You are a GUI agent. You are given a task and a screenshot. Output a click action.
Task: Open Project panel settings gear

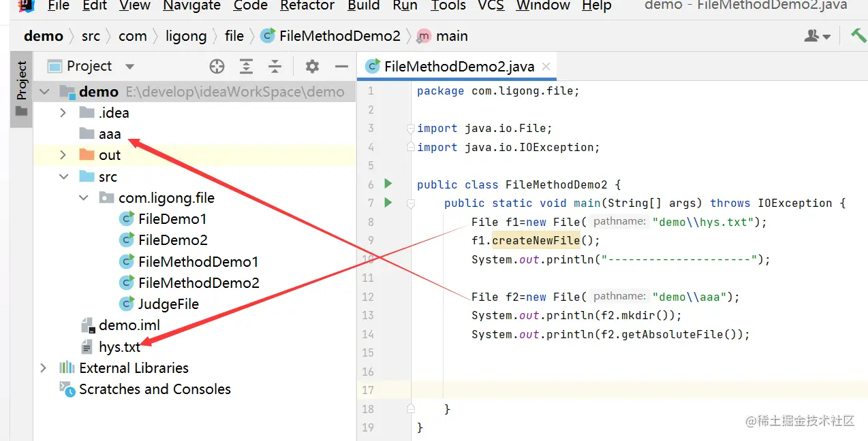(312, 66)
